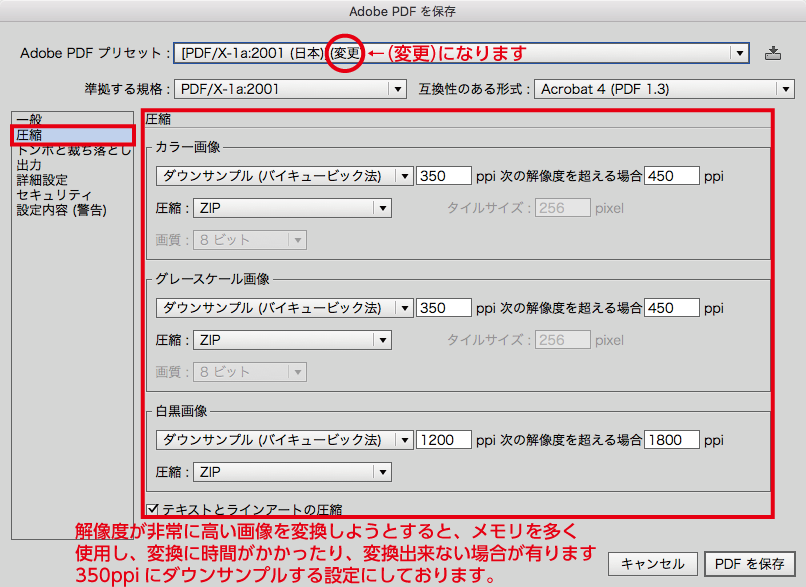Click the カラー画像 450 ppi threshold field
This screenshot has width=806, height=587.
click(x=671, y=176)
